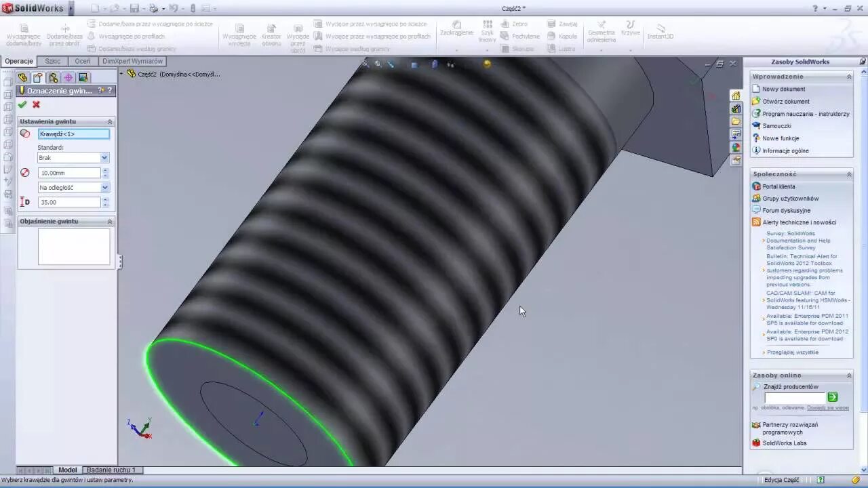Expand the Część2 flyout feature tree
The image size is (868, 488).
(122, 74)
